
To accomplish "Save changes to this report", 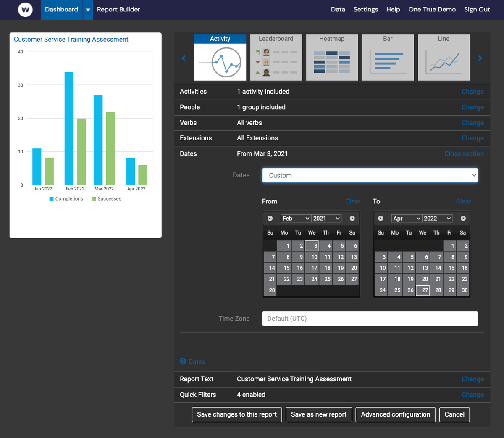I will tap(236, 414).
